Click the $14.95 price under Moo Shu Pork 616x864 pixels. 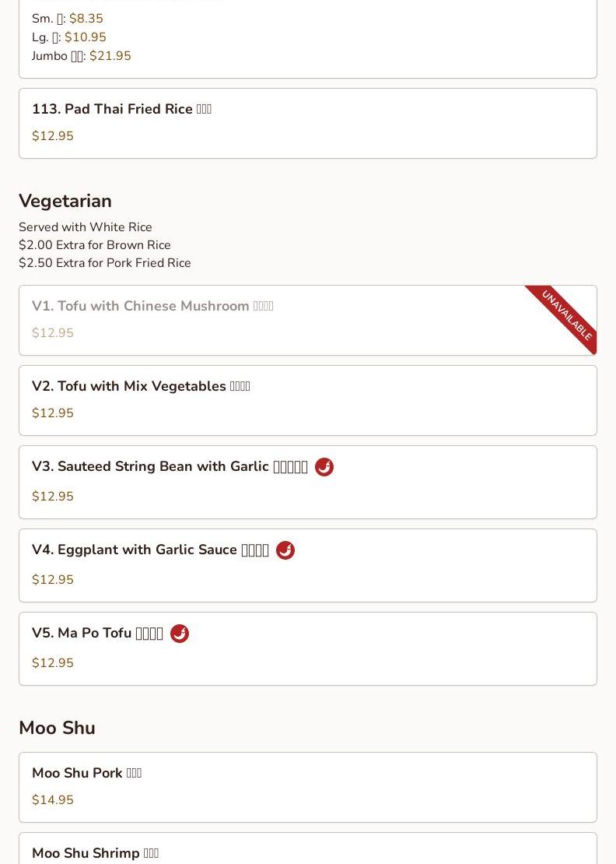[x=53, y=800]
